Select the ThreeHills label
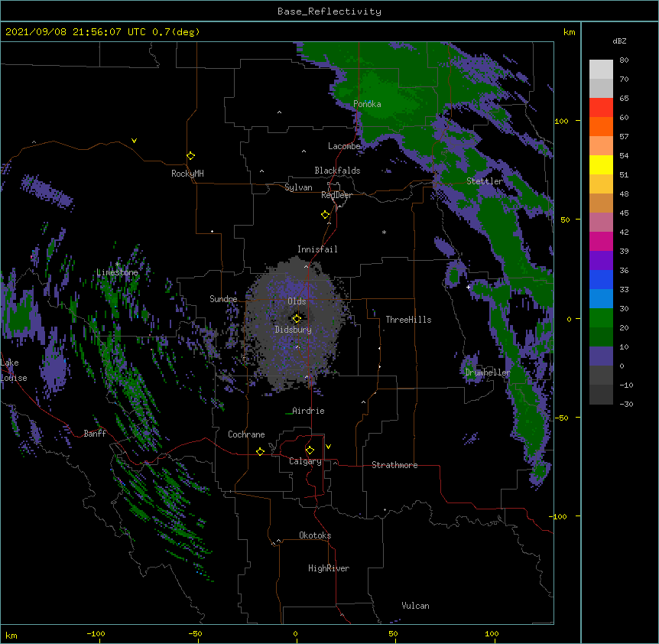This screenshot has width=659, height=644. pos(408,320)
